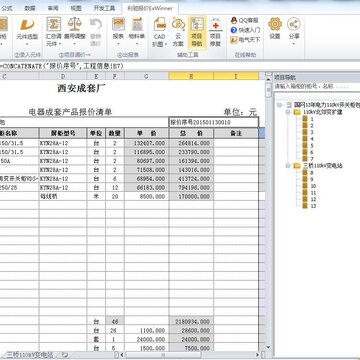Select column header I

click(236, 76)
